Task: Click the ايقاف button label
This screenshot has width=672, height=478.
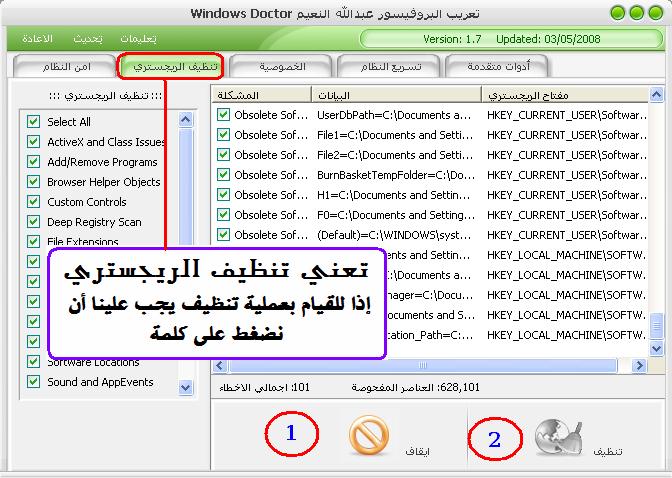Action: pyautogui.click(x=417, y=451)
